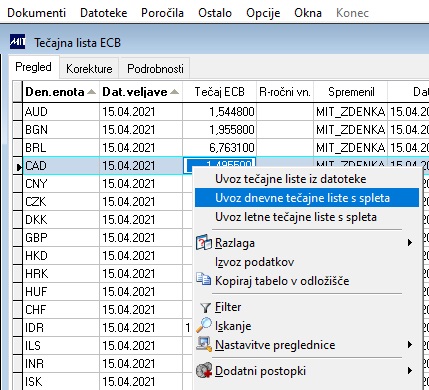Expand the Dodatni postopki submenu arrow
Viewport: 429px width, 390px height.
coord(410,371)
